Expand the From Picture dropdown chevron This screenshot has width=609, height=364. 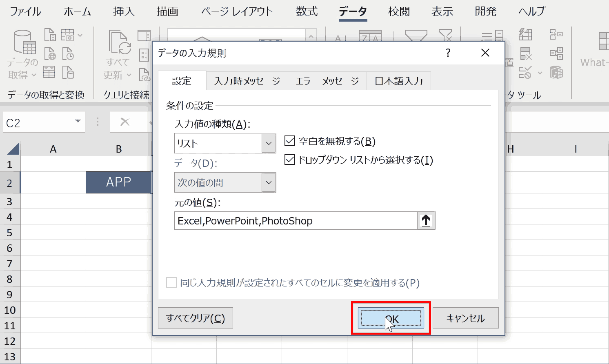tap(80, 36)
